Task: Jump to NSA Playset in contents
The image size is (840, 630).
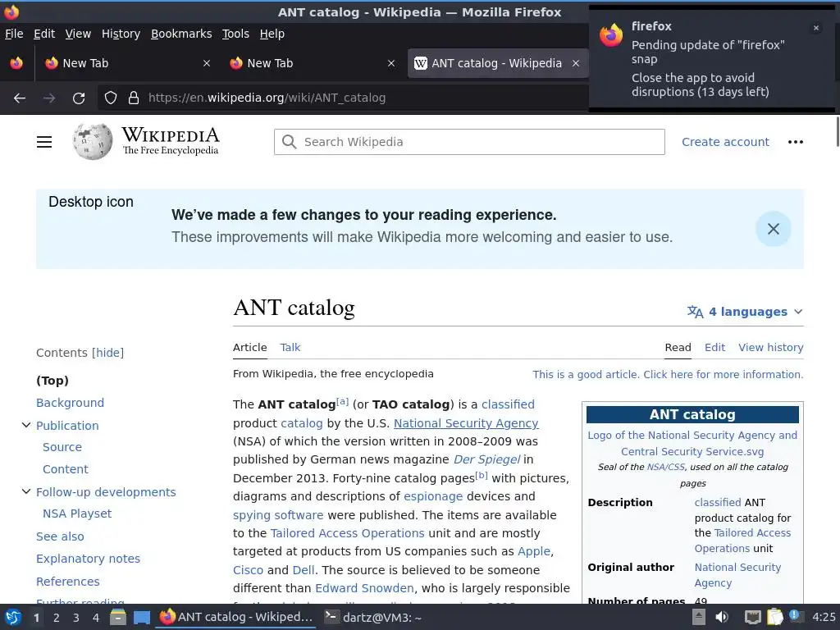Action: tap(77, 514)
